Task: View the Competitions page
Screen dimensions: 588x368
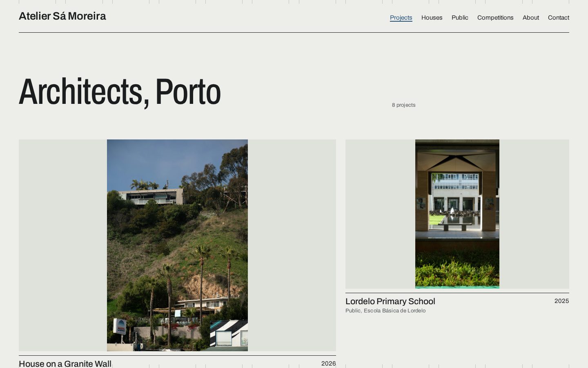Action: tap(495, 18)
